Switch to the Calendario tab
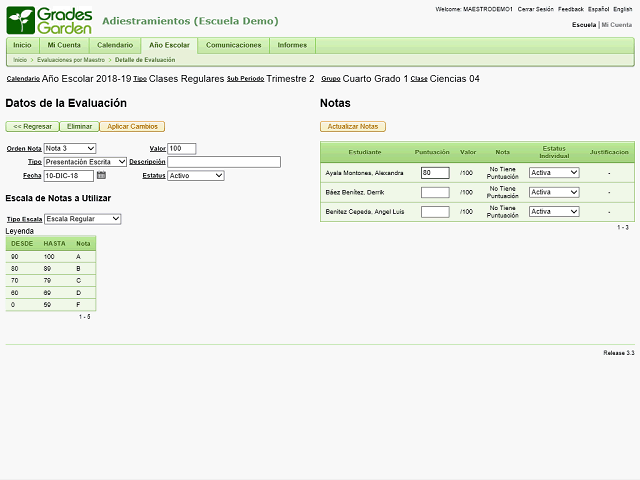Viewport: 640px width, 480px height. 114,45
